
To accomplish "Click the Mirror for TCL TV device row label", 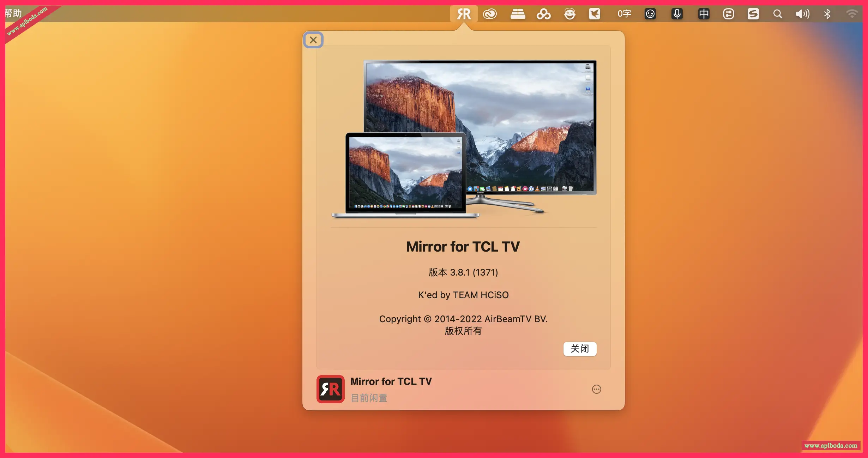I will click(391, 381).
